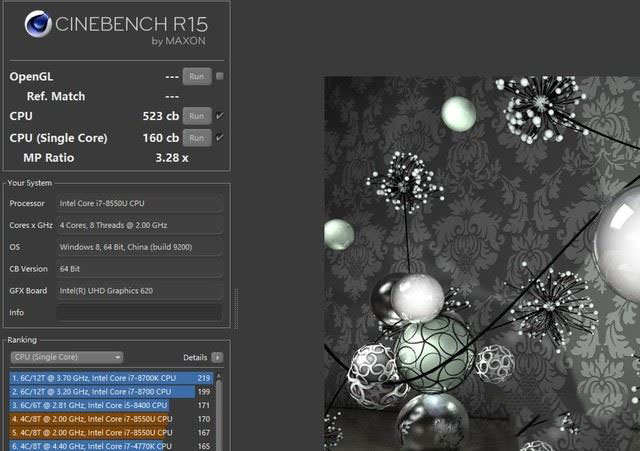Select the Core i5-8400 ranking row
This screenshot has height=451, width=640.
110,406
